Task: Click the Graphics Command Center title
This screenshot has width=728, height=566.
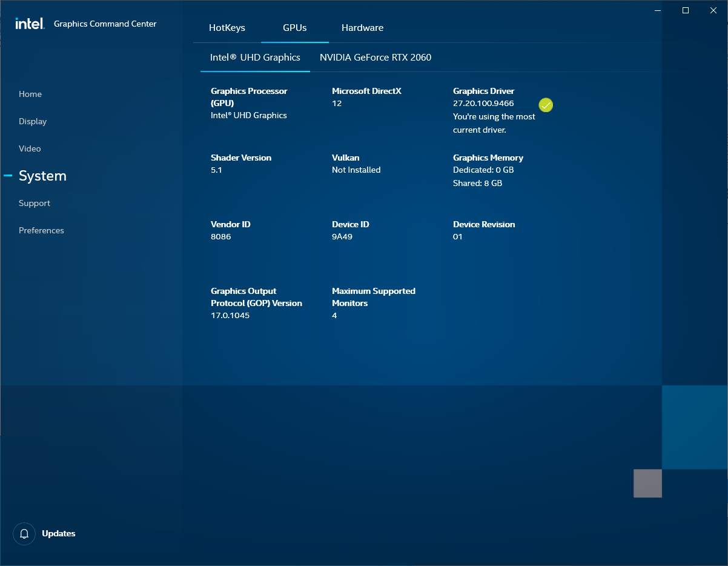Action: click(105, 24)
